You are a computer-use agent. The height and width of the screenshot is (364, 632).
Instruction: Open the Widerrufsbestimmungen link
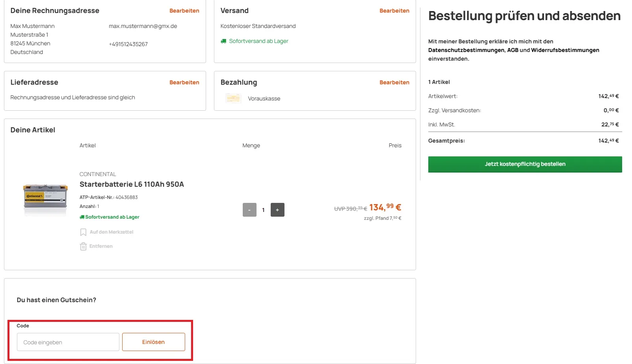[x=565, y=50]
